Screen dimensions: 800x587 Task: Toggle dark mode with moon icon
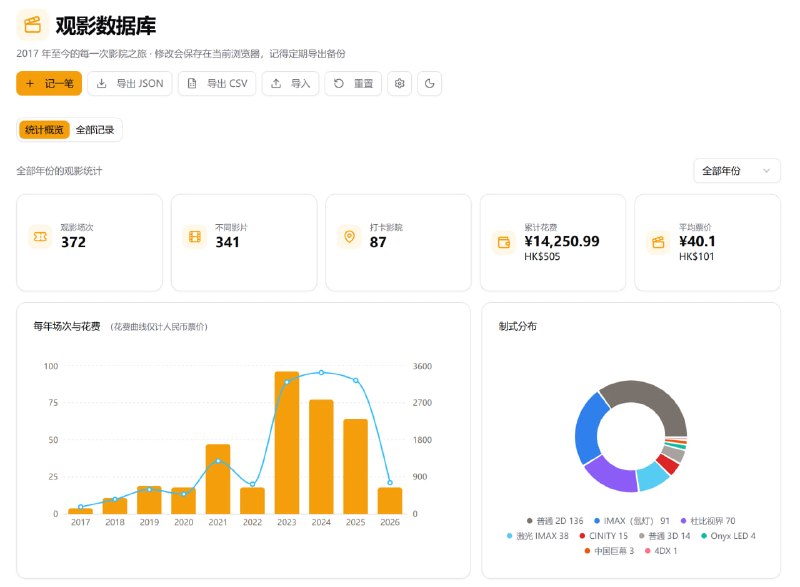430,83
